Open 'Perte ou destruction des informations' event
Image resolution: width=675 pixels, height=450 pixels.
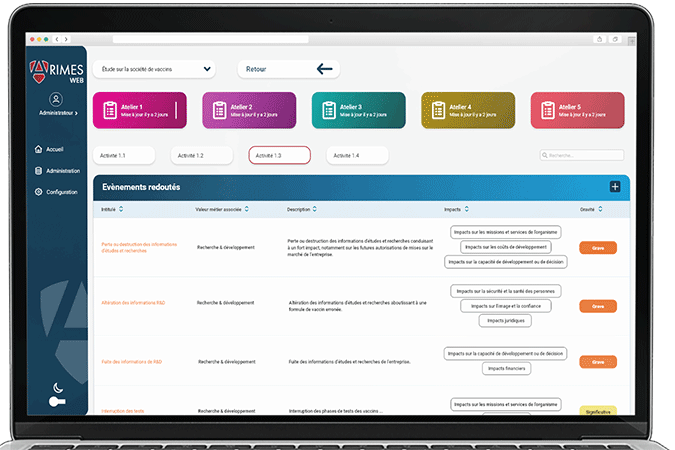click(x=139, y=248)
